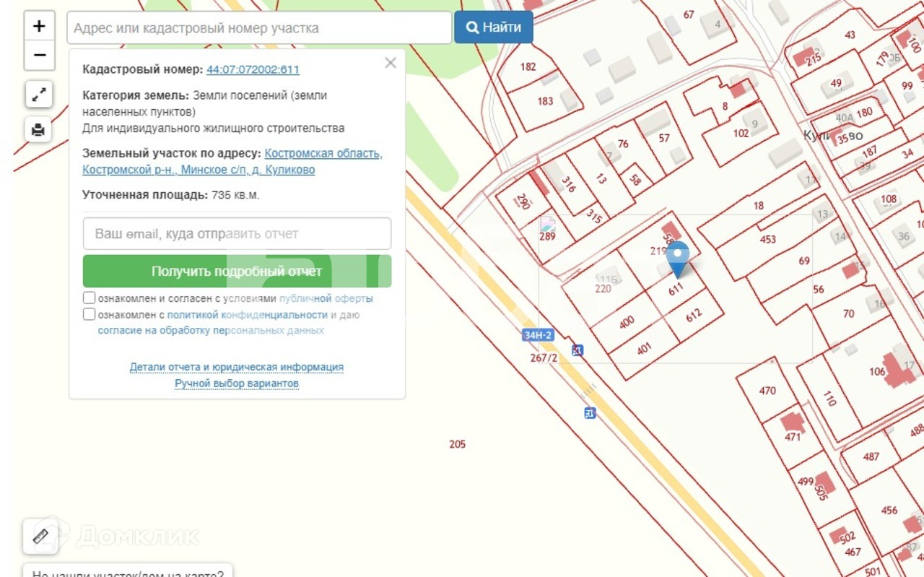Select parcel 215 on the map

click(x=814, y=59)
